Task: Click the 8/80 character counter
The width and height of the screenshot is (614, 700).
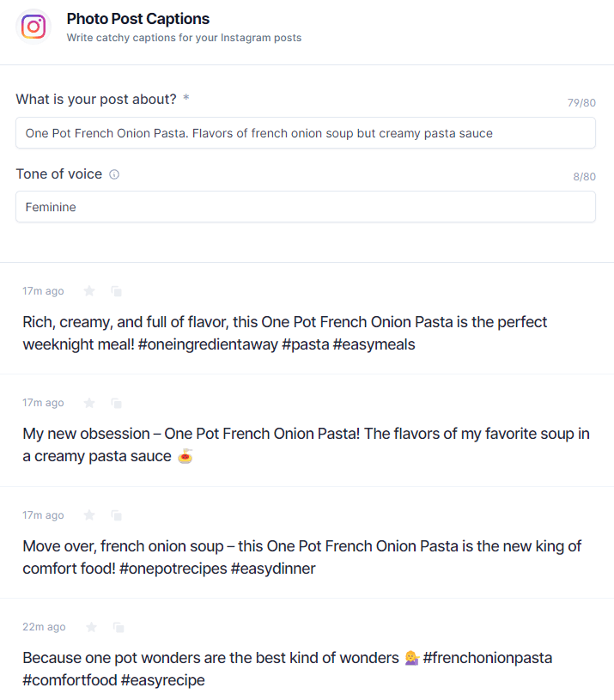Action: point(584,177)
